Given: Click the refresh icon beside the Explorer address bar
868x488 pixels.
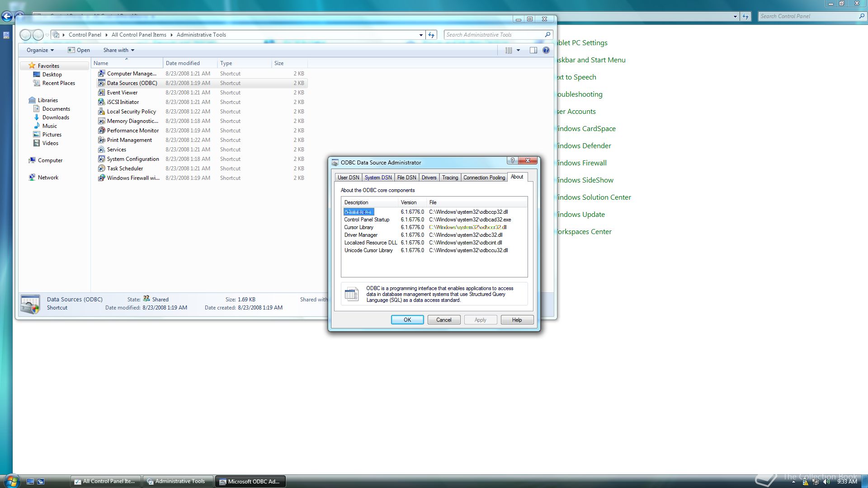Looking at the screenshot, I should coord(431,35).
